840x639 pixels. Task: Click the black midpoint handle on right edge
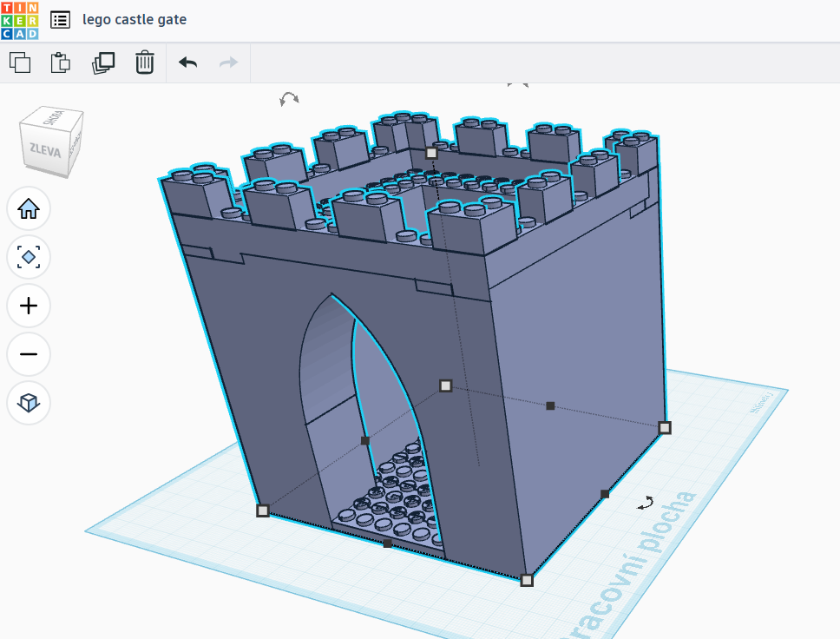tap(605, 494)
